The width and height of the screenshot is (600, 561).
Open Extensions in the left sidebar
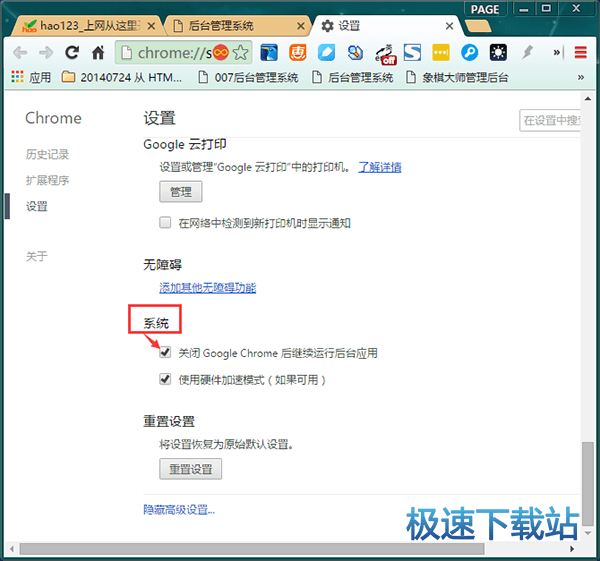click(x=47, y=180)
